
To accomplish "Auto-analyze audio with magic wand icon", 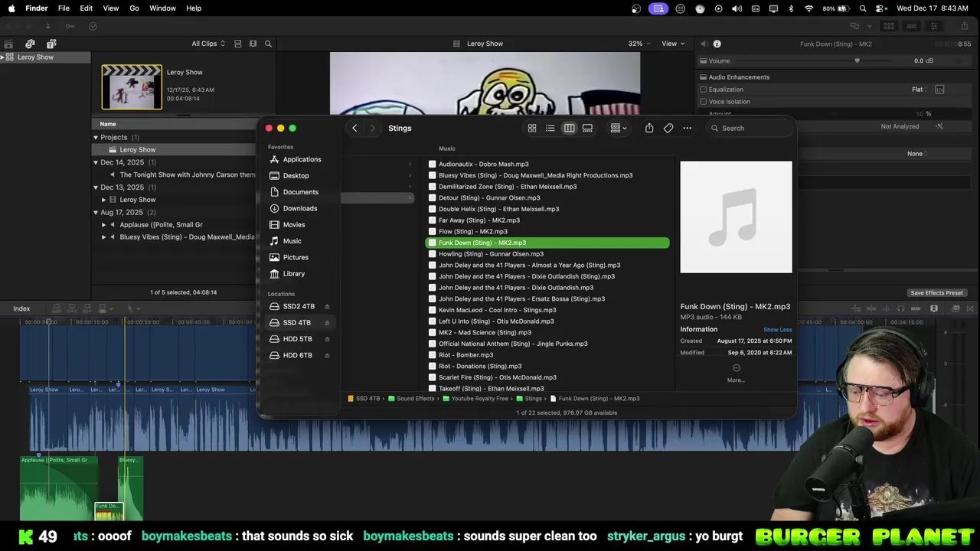I will pos(939,126).
